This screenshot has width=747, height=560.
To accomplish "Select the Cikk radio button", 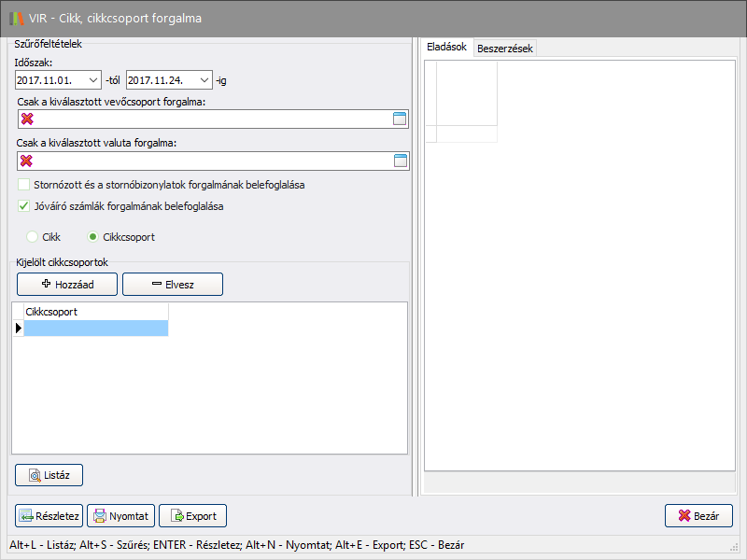I will coord(33,237).
